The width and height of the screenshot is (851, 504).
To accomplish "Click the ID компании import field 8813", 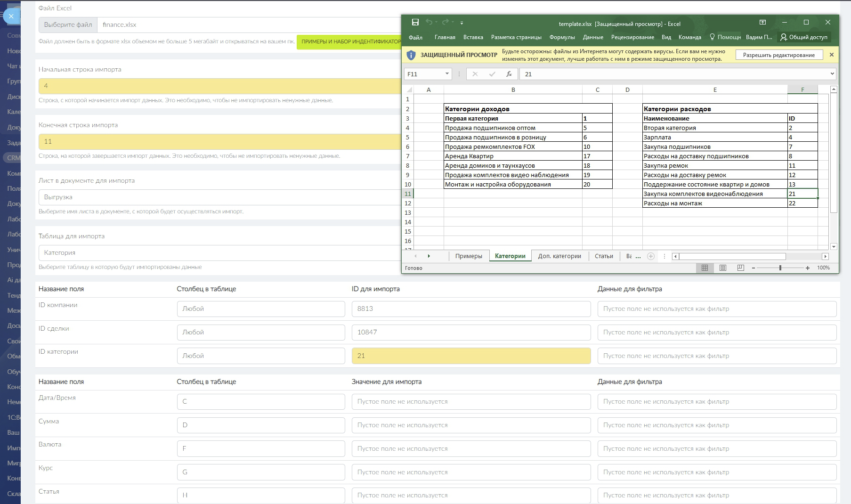I will pyautogui.click(x=471, y=309).
